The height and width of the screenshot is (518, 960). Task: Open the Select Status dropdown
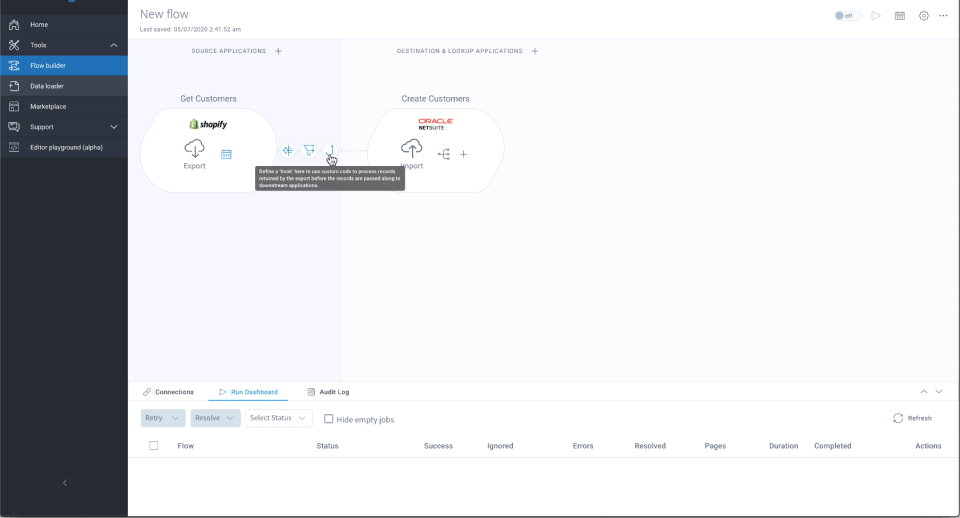tap(279, 418)
